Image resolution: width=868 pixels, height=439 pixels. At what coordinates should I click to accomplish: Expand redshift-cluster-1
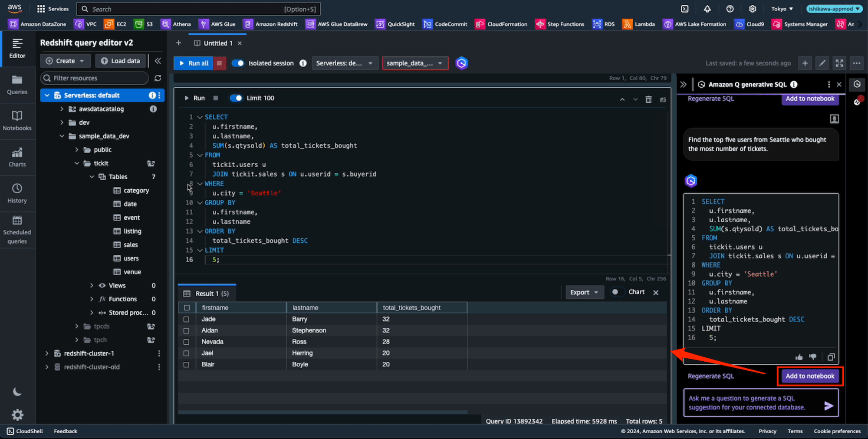[47, 353]
